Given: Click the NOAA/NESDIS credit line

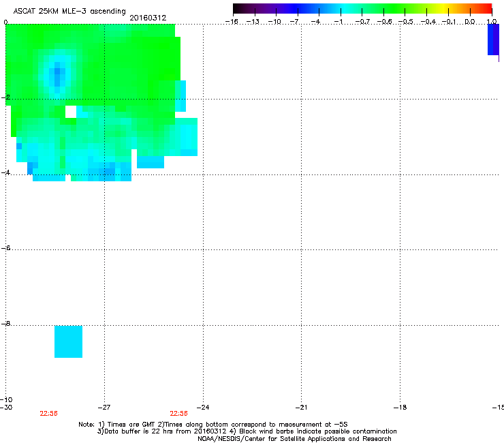Looking at the screenshot, I should coord(294,439).
